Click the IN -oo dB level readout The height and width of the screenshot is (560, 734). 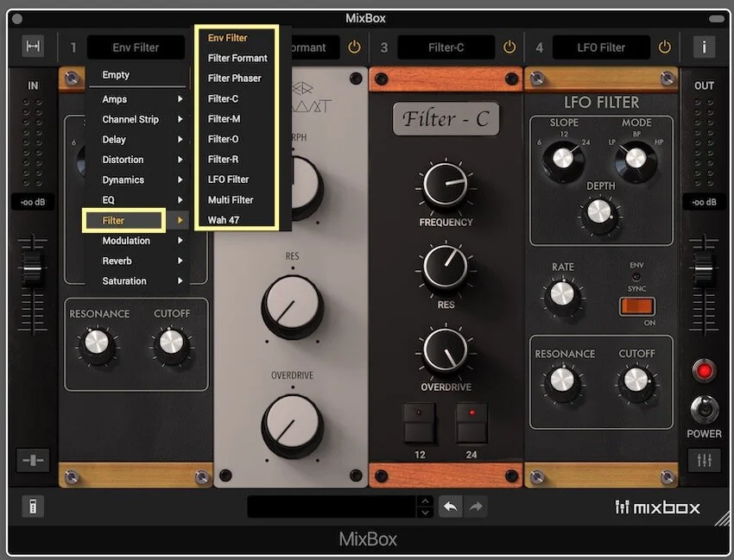33,202
